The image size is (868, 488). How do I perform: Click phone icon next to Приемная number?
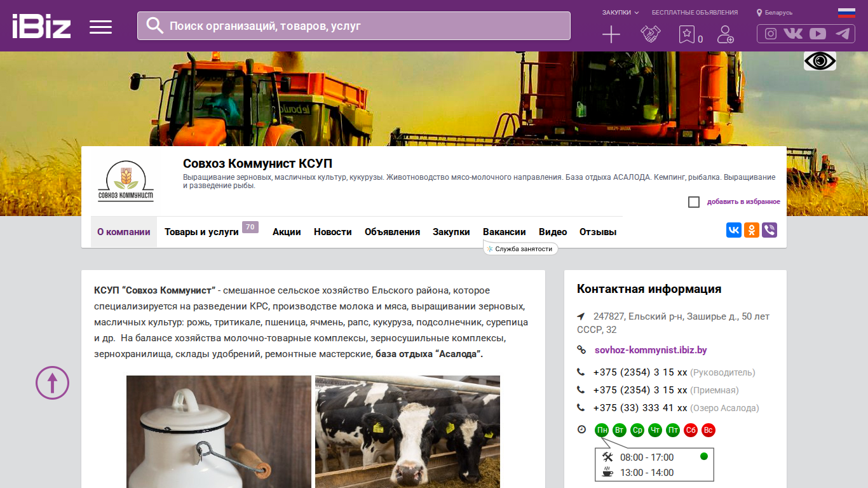tap(581, 390)
